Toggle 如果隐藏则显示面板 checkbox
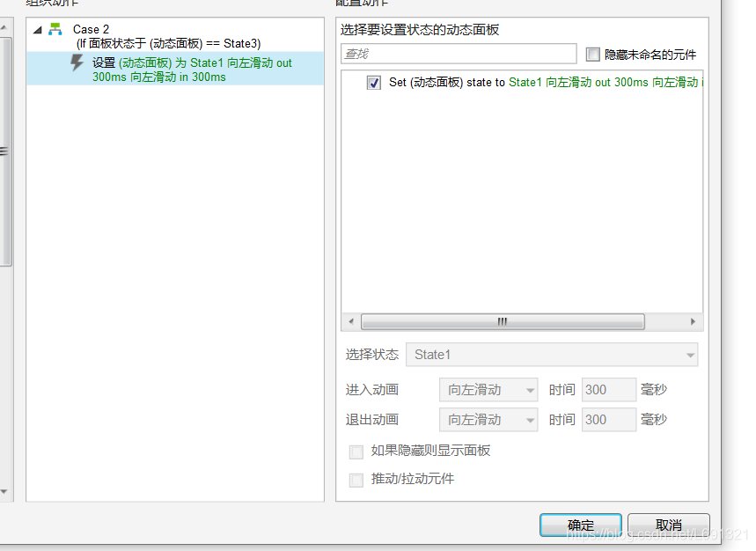 point(356,452)
